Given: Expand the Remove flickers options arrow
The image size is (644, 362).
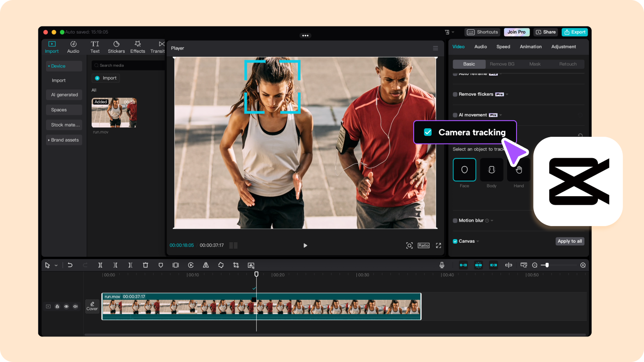Looking at the screenshot, I should (x=507, y=94).
